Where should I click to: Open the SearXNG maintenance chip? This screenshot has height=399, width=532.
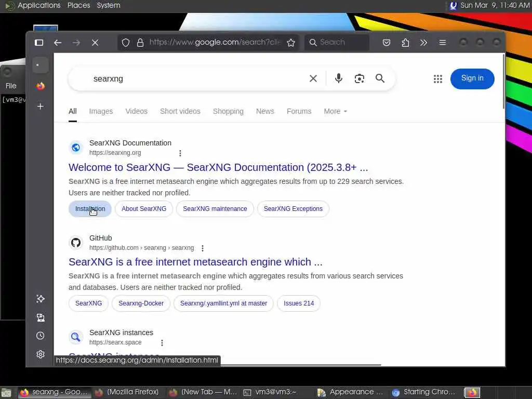[x=215, y=209]
